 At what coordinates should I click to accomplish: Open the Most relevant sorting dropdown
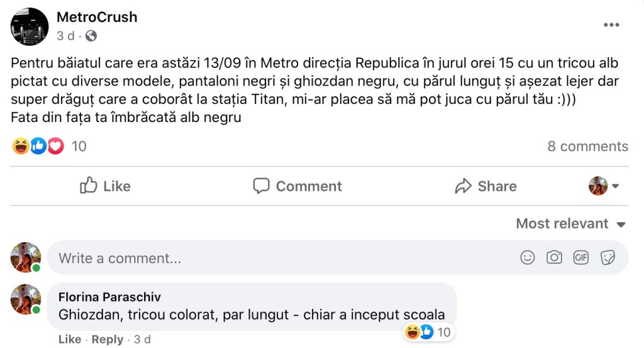pos(570,223)
